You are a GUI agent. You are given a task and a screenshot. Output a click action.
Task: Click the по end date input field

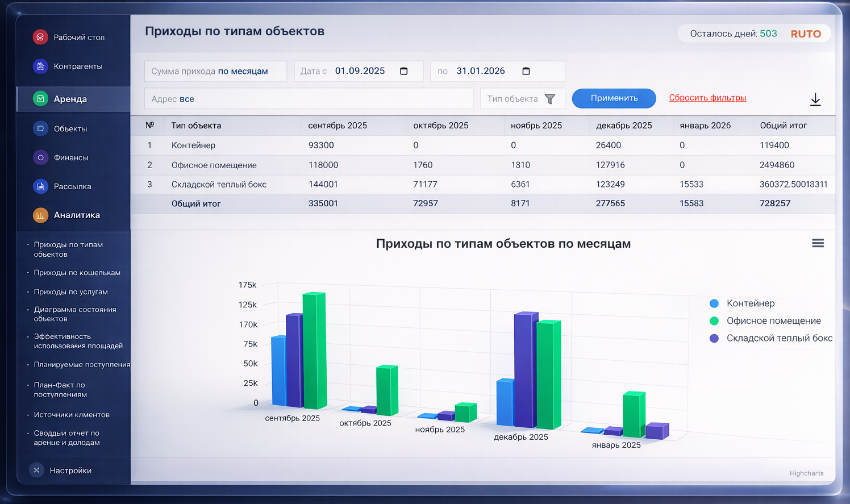pos(498,71)
